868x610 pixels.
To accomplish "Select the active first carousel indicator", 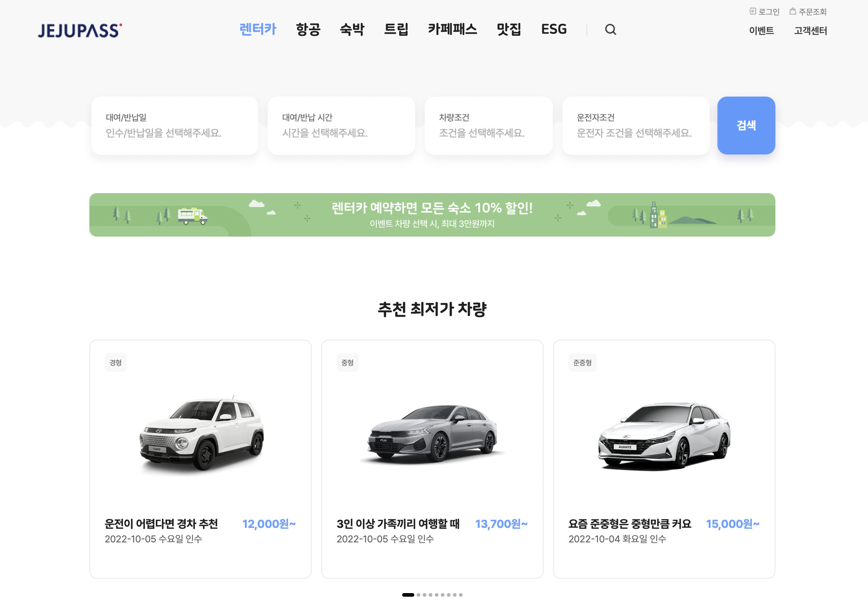I will pyautogui.click(x=408, y=595).
